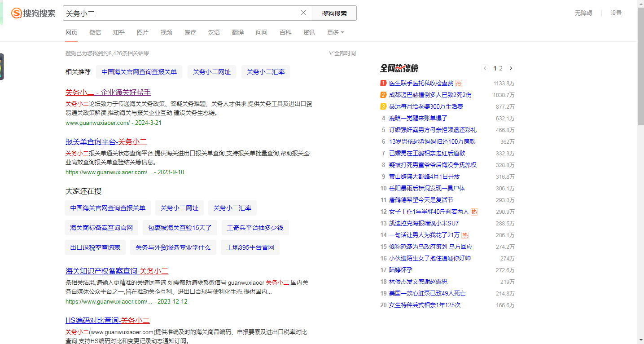The image size is (644, 344).
Task: Select related suggestion 关务小二网址 under 相关推荐
Action: coord(212,72)
